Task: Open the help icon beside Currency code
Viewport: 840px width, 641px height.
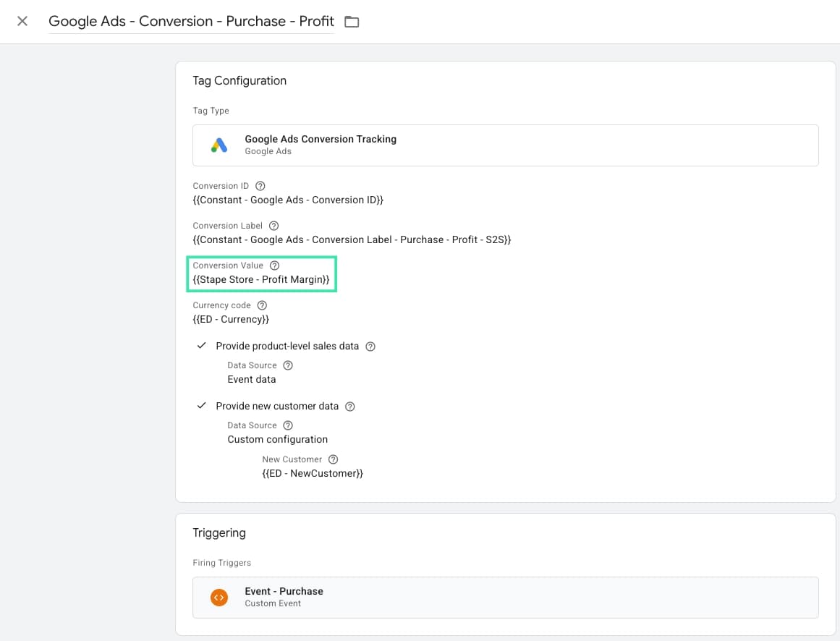Action: tap(261, 305)
